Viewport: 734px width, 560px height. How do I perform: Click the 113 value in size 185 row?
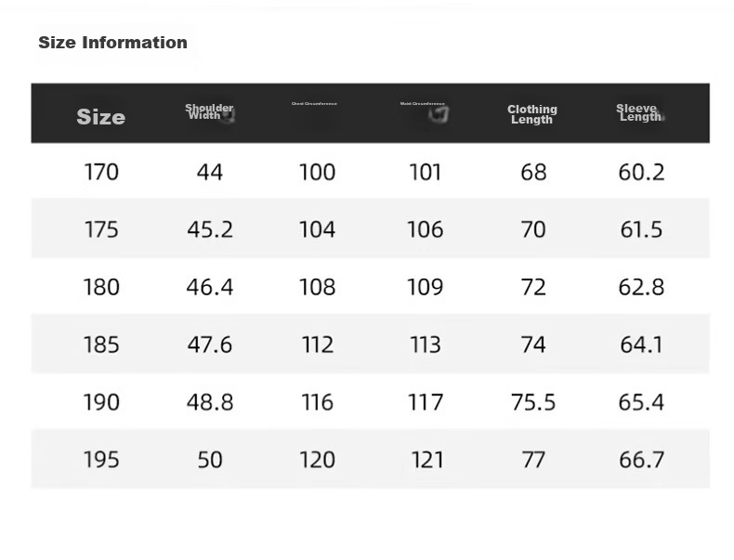click(x=426, y=345)
